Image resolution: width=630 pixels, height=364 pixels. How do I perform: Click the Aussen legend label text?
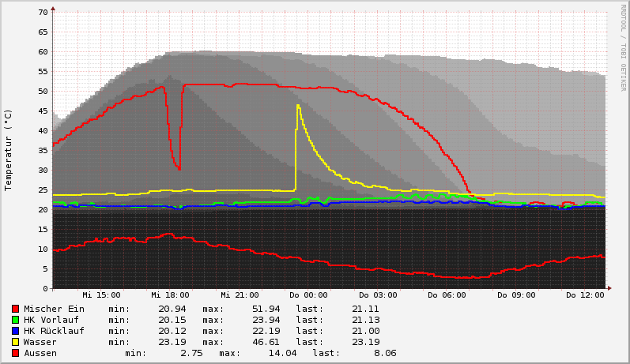(40, 353)
